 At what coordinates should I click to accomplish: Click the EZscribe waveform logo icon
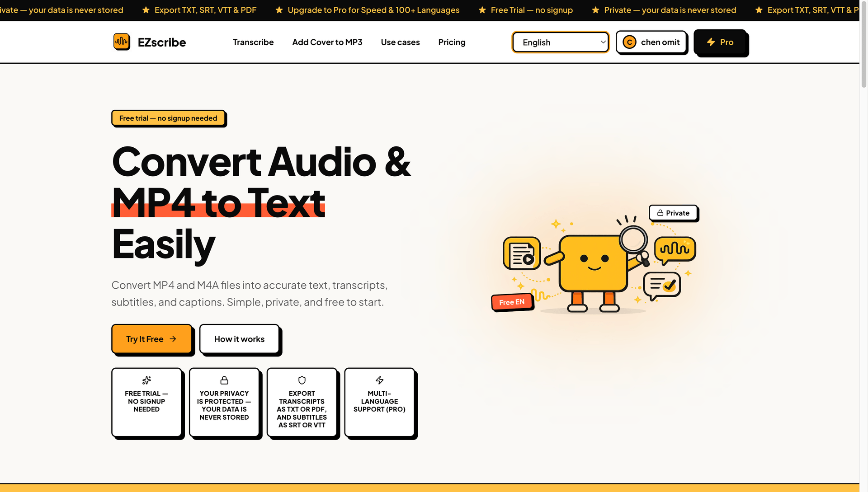point(122,42)
